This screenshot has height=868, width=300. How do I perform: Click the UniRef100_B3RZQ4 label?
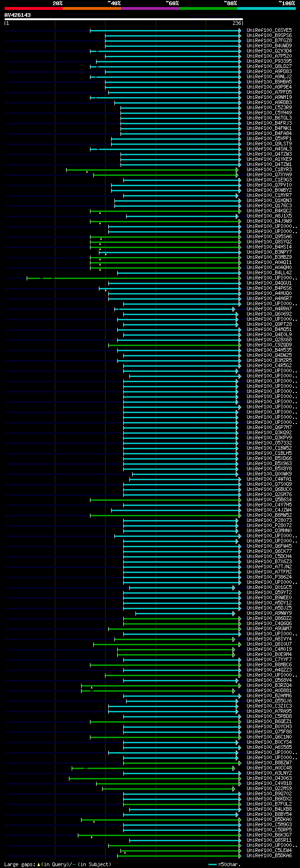pyautogui.click(x=269, y=686)
